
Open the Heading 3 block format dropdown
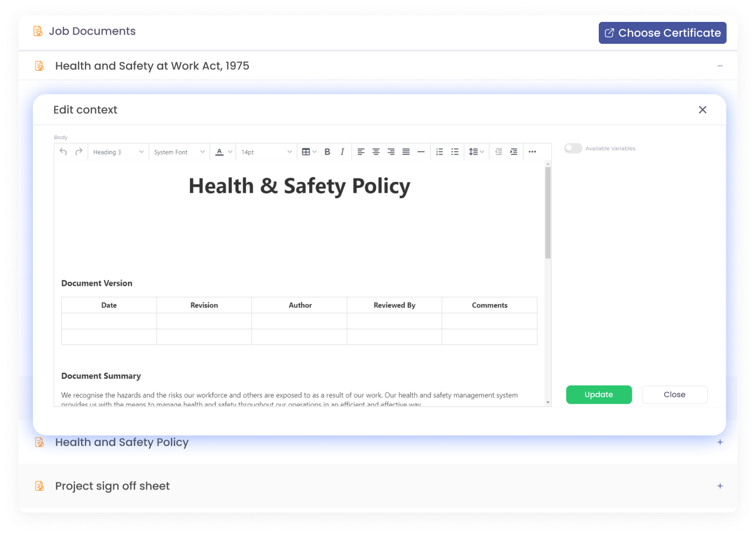pyautogui.click(x=118, y=152)
